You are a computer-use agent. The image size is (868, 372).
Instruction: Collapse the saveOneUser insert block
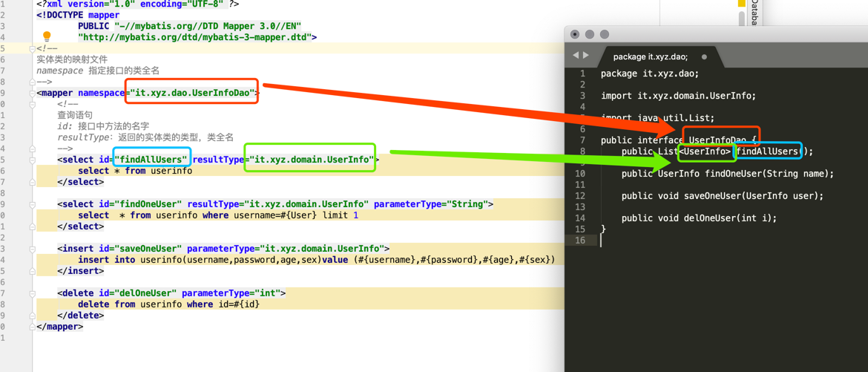tap(33, 249)
